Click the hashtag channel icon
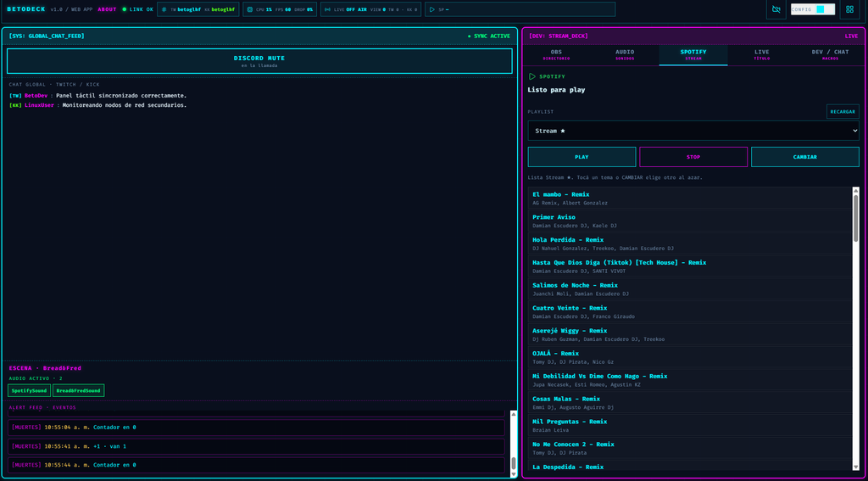The height and width of the screenshot is (481, 868). 164,9
